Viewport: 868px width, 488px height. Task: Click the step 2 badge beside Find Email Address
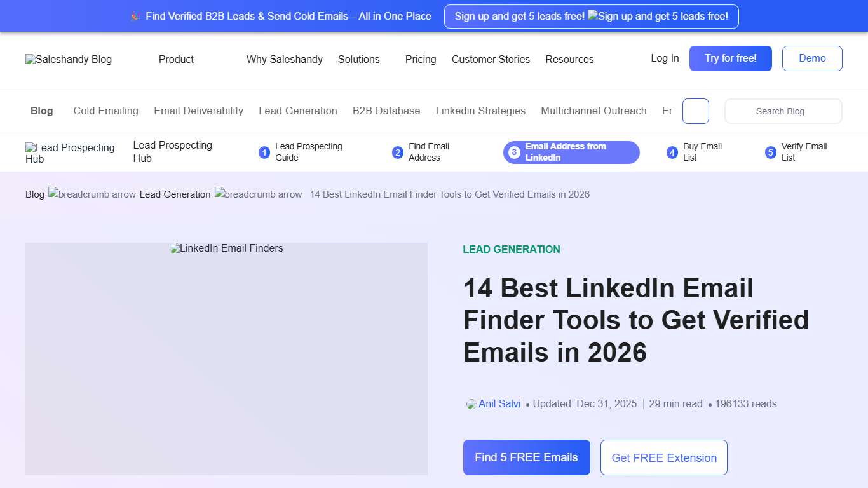point(398,152)
